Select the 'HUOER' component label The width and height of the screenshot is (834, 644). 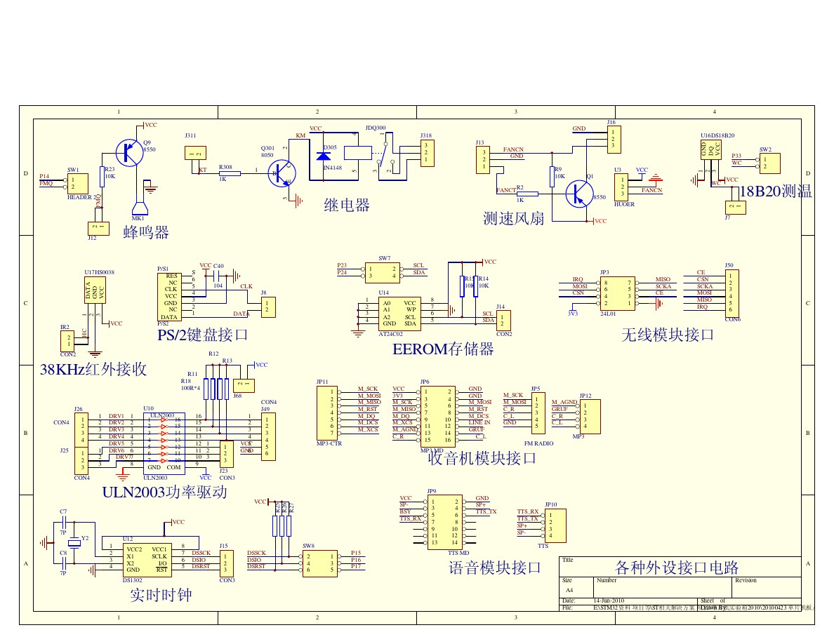(624, 204)
